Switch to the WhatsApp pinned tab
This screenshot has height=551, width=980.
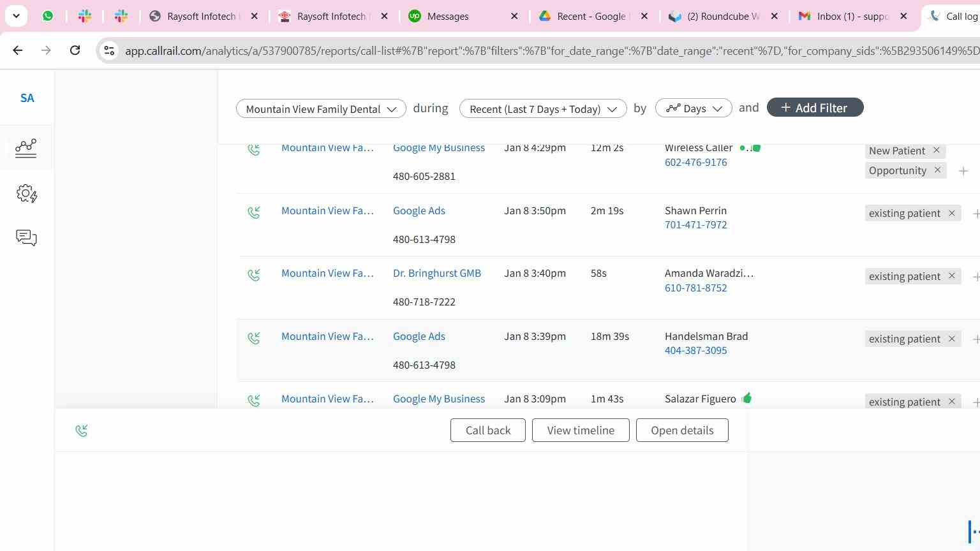coord(48,16)
